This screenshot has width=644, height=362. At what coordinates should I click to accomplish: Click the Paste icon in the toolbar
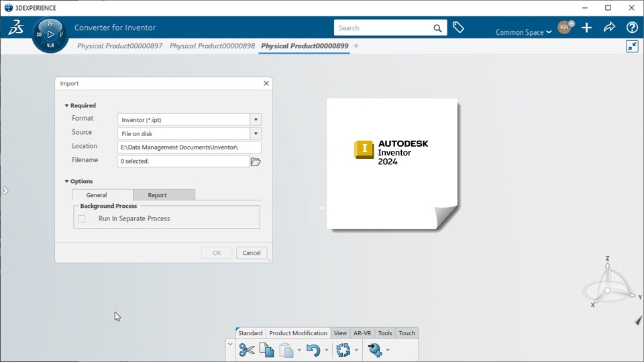[286, 351]
